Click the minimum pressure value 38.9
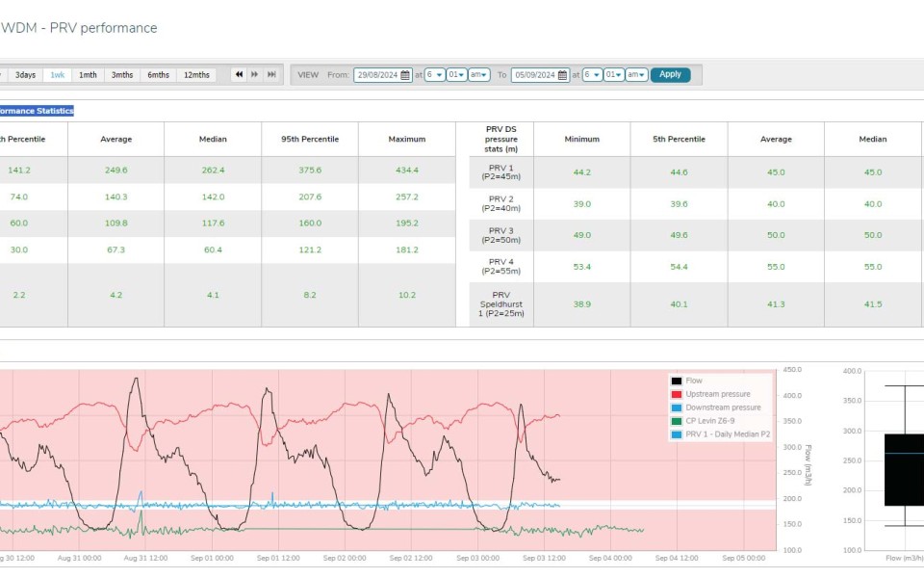The image size is (924, 578). coord(581,304)
